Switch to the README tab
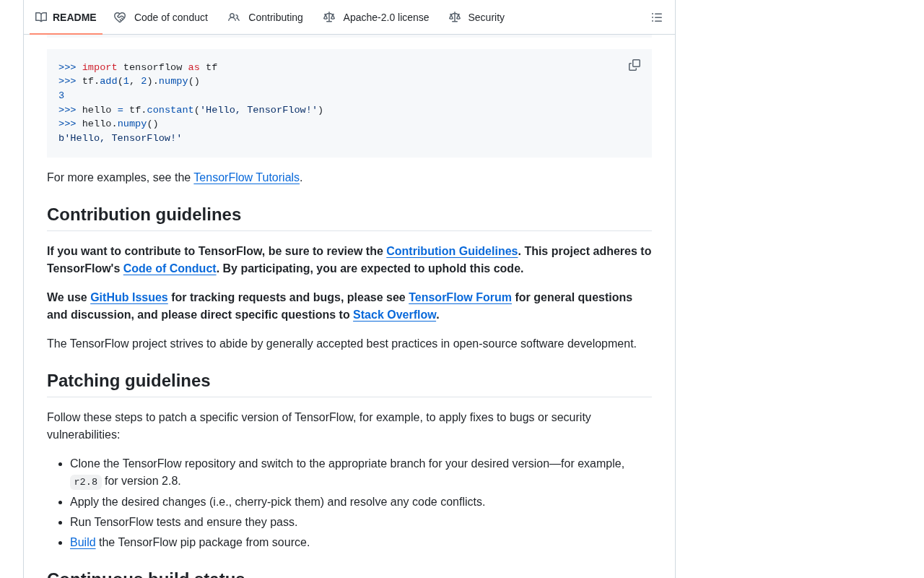 [66, 17]
